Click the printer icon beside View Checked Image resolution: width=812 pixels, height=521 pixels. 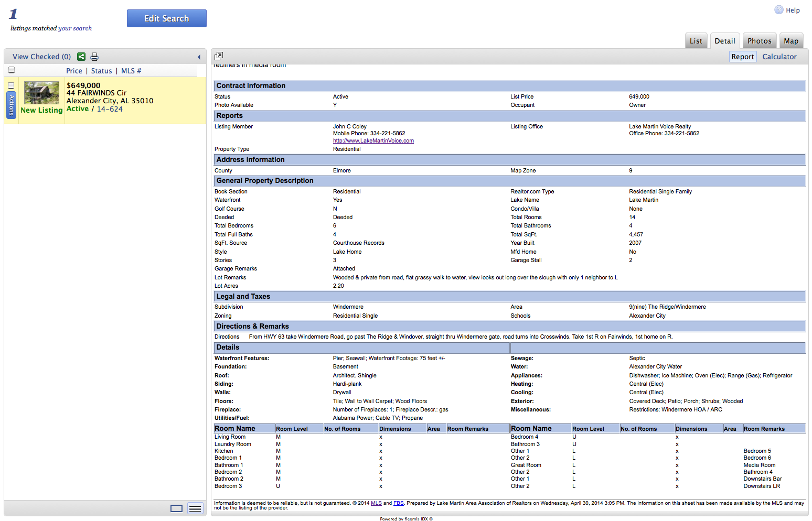point(94,57)
